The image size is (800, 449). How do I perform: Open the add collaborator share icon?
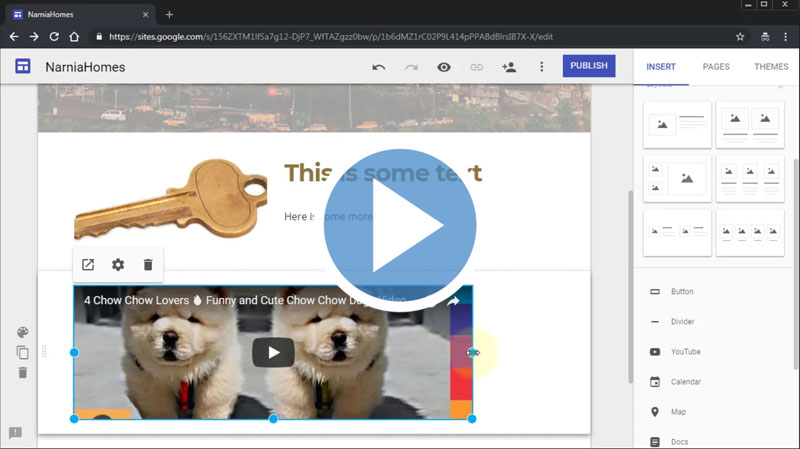click(509, 67)
